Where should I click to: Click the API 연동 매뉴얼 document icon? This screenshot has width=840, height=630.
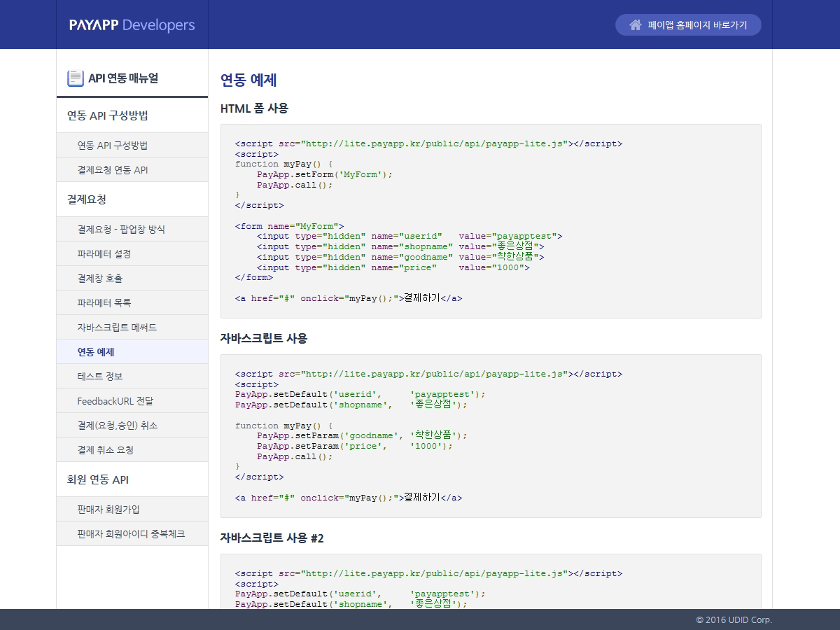tap(76, 78)
